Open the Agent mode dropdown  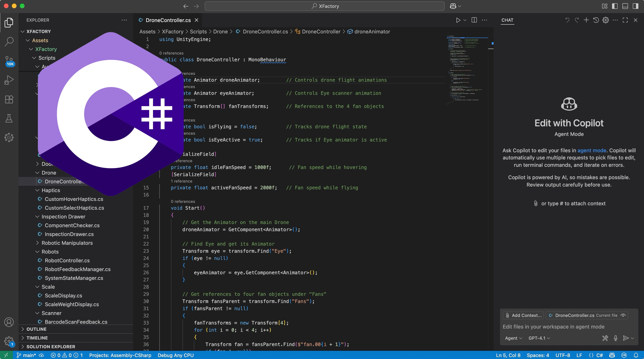[x=513, y=338]
